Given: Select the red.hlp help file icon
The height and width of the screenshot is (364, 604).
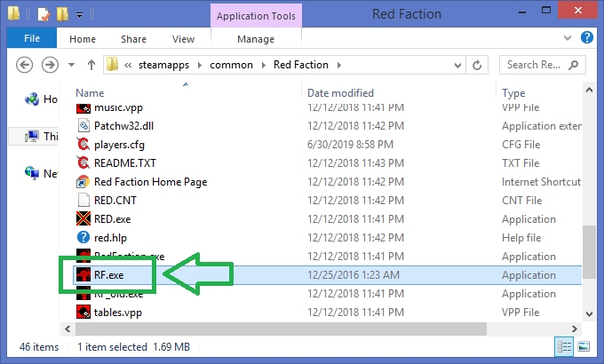Looking at the screenshot, I should (x=83, y=238).
